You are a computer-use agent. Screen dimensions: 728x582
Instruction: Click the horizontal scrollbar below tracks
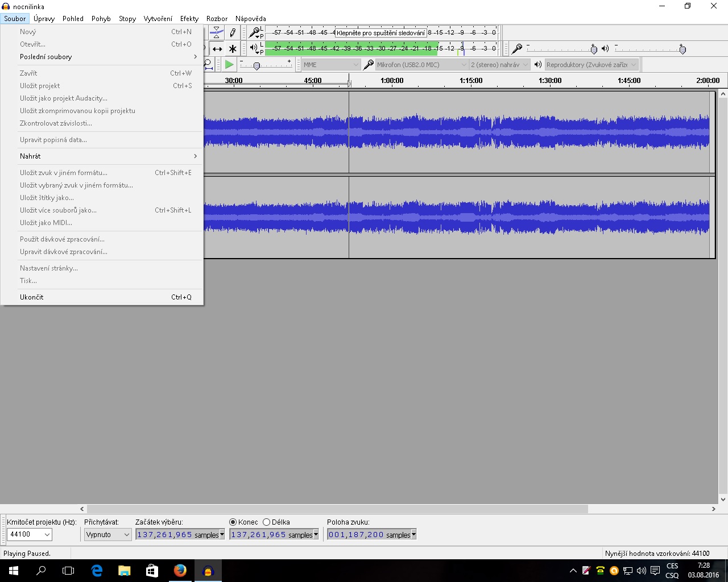pos(337,509)
